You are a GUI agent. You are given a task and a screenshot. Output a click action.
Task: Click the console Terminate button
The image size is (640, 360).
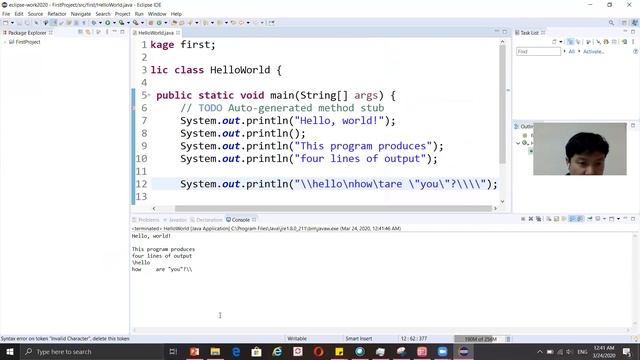[x=523, y=219]
